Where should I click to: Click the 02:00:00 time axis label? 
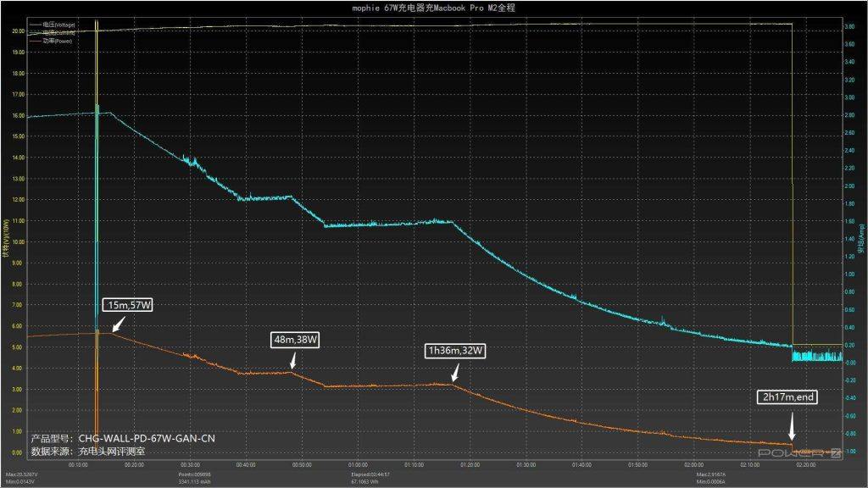click(x=693, y=465)
